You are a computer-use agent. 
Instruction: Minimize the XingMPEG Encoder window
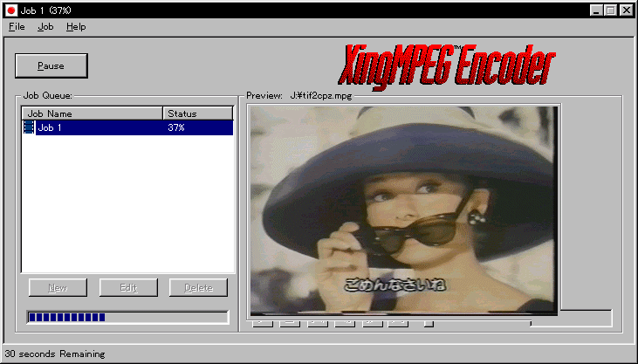click(x=596, y=10)
